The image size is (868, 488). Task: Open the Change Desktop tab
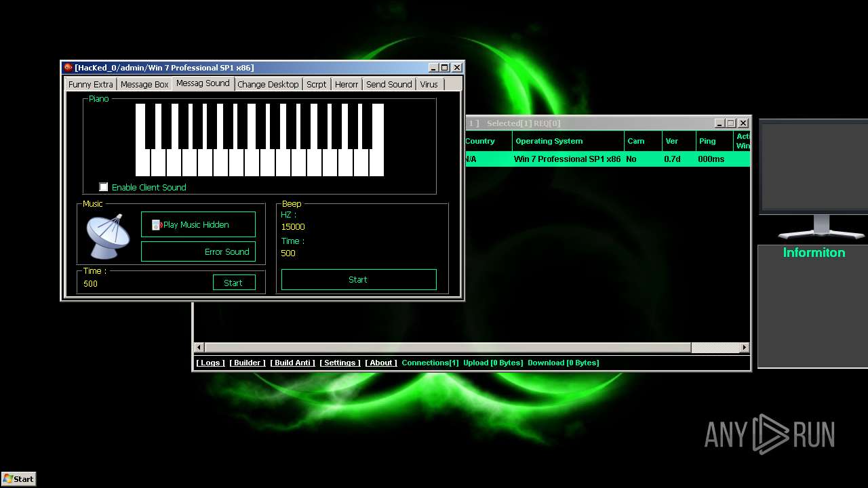tap(268, 84)
